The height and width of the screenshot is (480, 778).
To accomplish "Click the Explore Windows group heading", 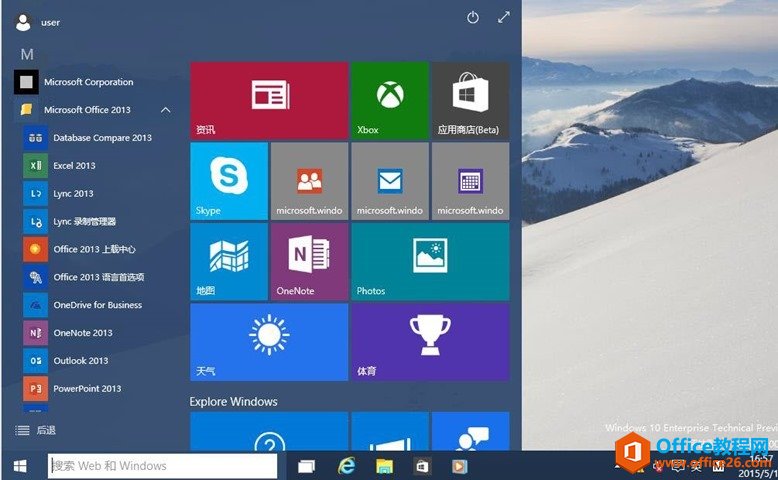I will pos(233,402).
